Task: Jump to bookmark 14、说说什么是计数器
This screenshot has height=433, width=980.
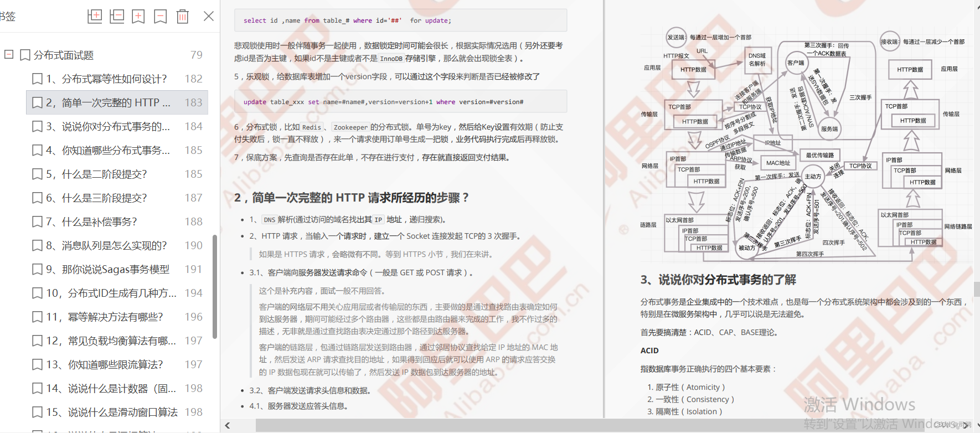Action: coord(111,388)
